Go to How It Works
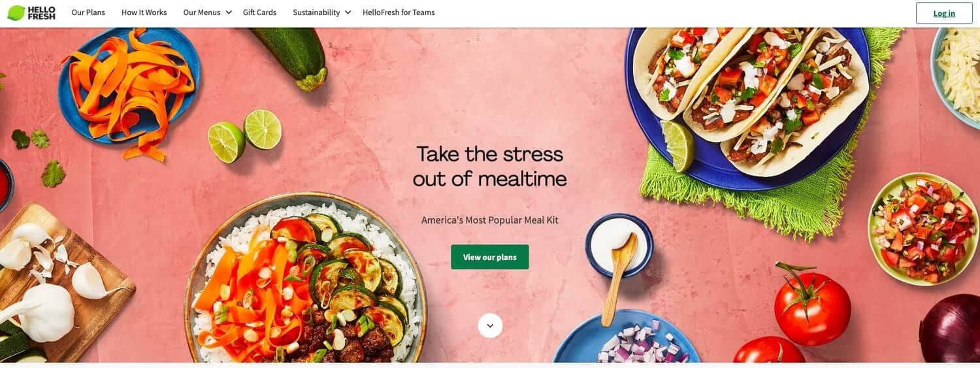980x368 pixels. 144,12
